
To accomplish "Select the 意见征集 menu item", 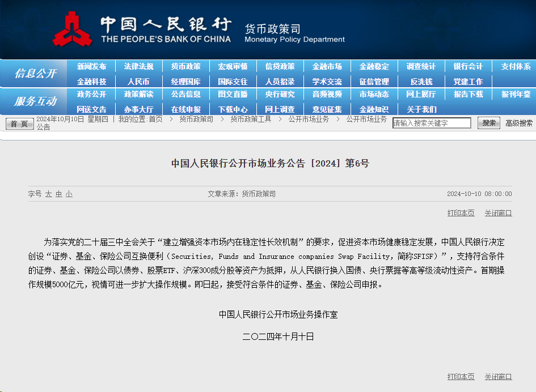I will point(327,109).
